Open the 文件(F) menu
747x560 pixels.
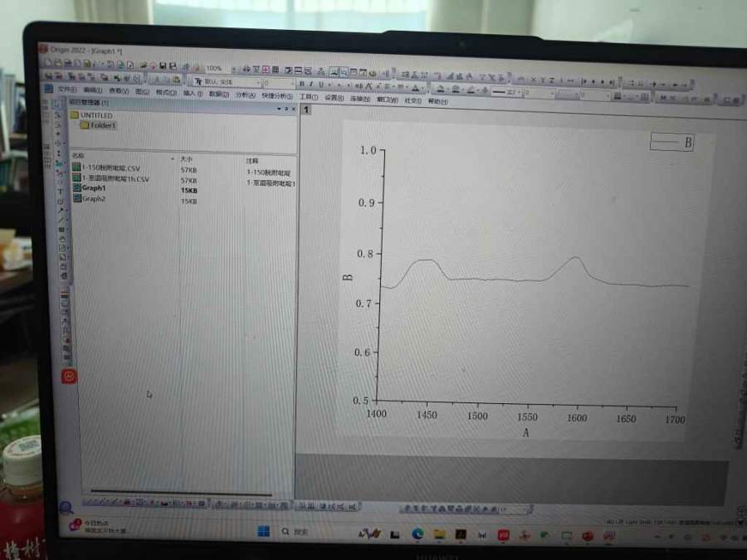pos(67,90)
